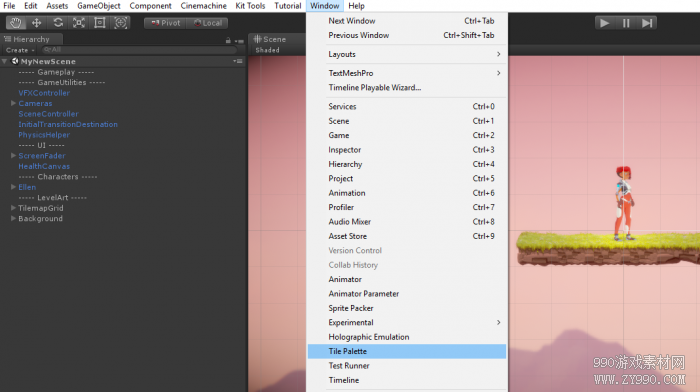This screenshot has width=700, height=392.
Task: Click the Step frame button
Action: 646,23
